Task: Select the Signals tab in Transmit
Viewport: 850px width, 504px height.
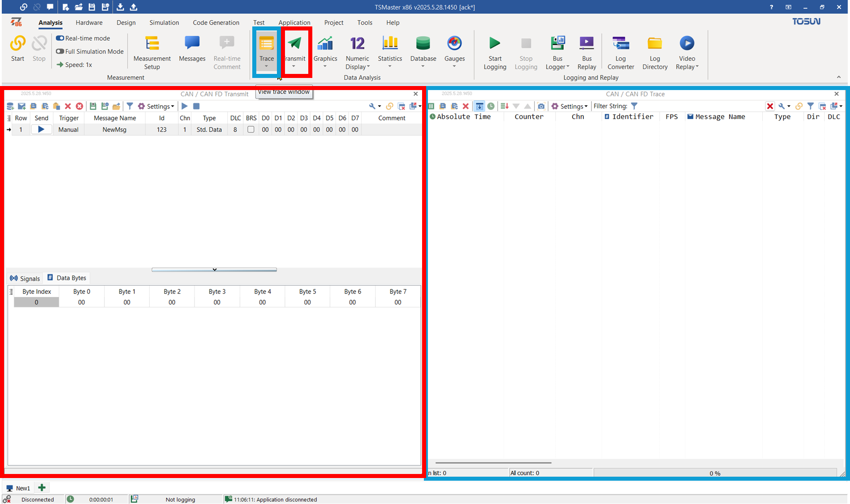Action: click(x=25, y=278)
